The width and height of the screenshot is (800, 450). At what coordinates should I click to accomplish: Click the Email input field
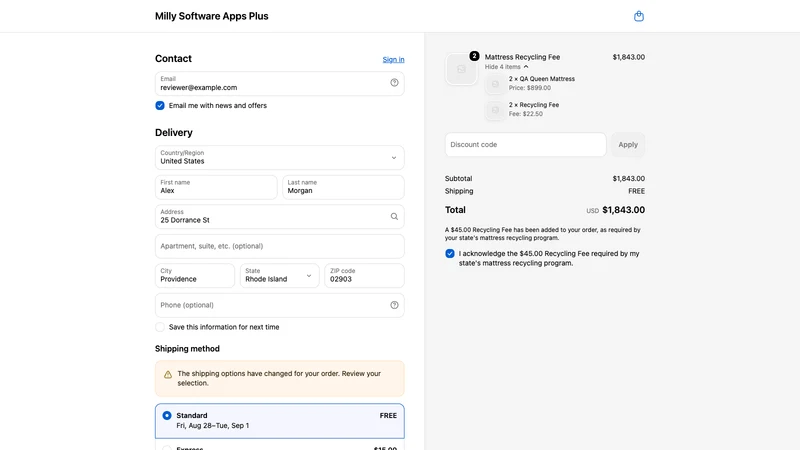280,84
